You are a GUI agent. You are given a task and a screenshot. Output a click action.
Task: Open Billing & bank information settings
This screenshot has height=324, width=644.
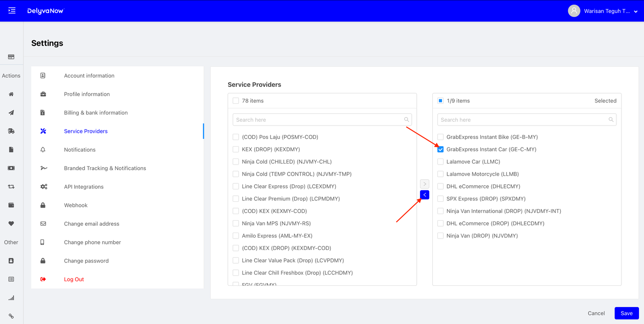point(96,113)
